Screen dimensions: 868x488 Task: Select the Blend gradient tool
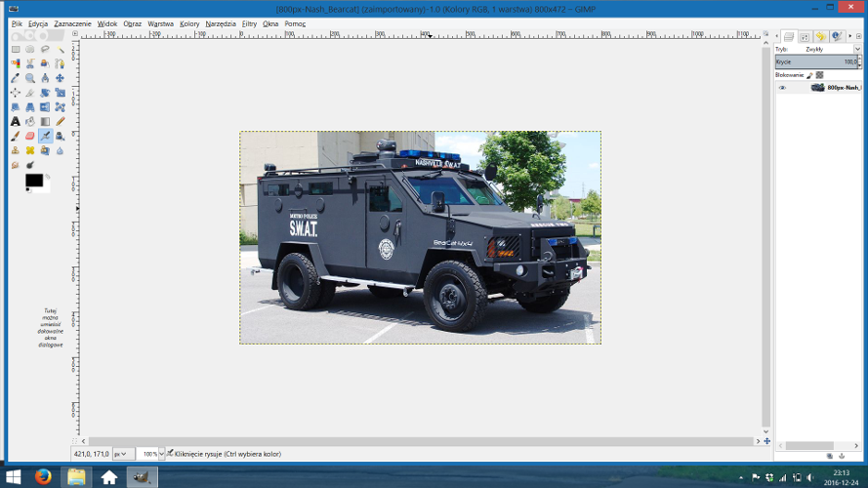pos(45,121)
